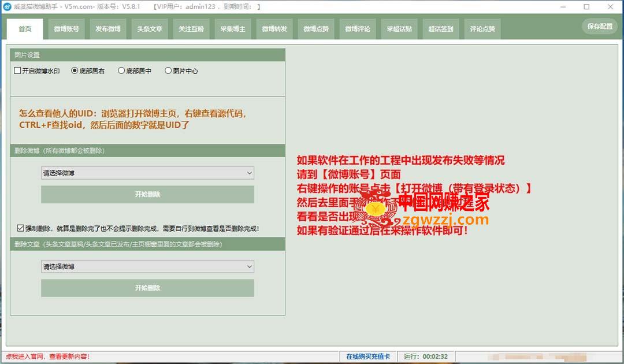
Task: Expand the 请选择微博 dropdown under 删除微博
Action: point(148,173)
